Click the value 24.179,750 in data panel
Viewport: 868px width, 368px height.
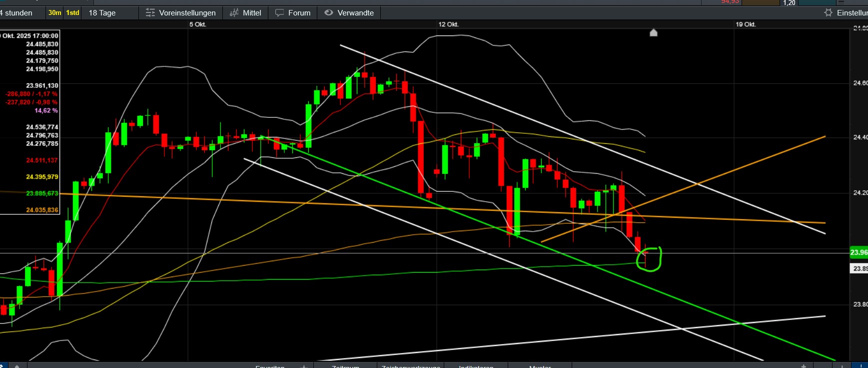tap(42, 61)
